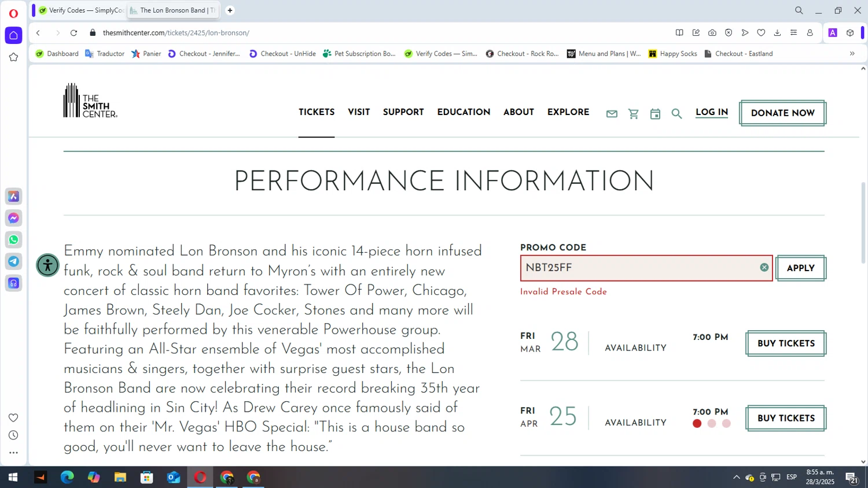The height and width of the screenshot is (488, 868).
Task: Open the Checkout - UnHide bookmark
Action: (282, 54)
